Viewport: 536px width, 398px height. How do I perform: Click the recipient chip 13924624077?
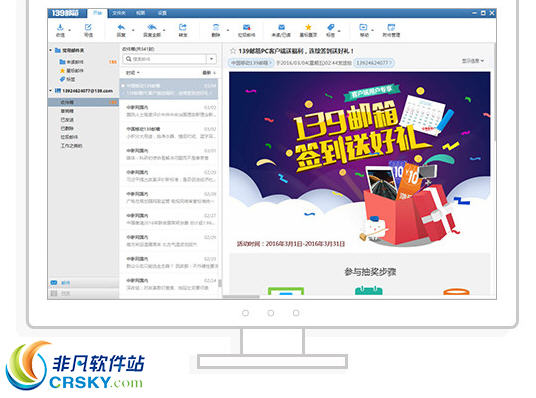(x=373, y=63)
